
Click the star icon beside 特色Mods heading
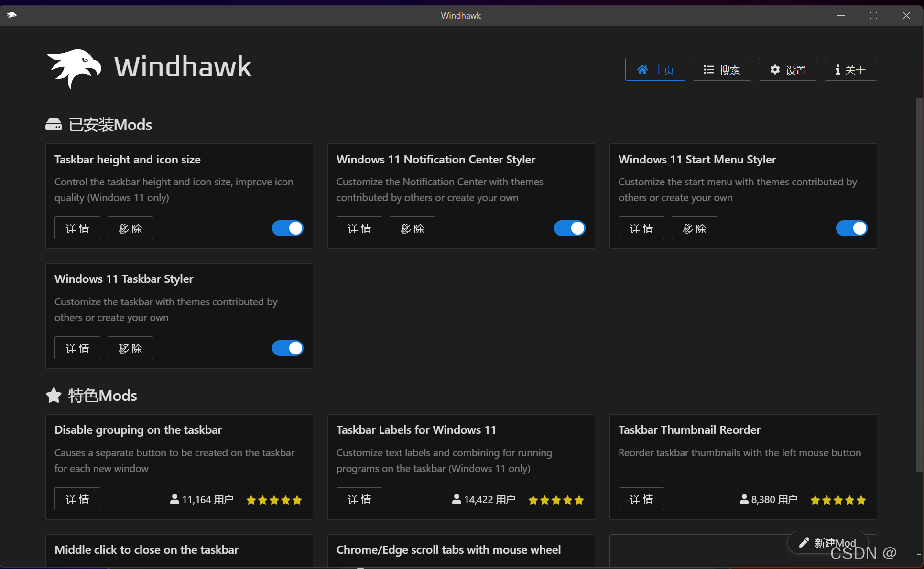click(x=54, y=395)
